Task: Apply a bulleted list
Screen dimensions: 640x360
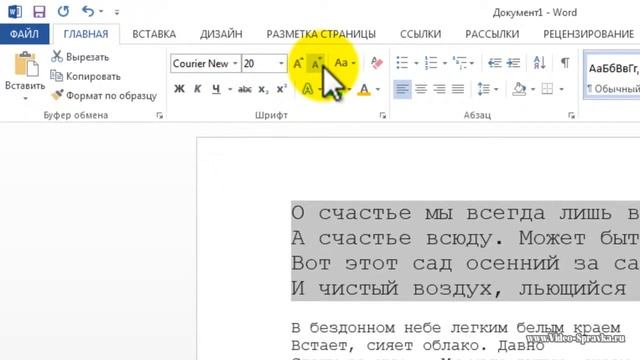Action: pos(402,63)
